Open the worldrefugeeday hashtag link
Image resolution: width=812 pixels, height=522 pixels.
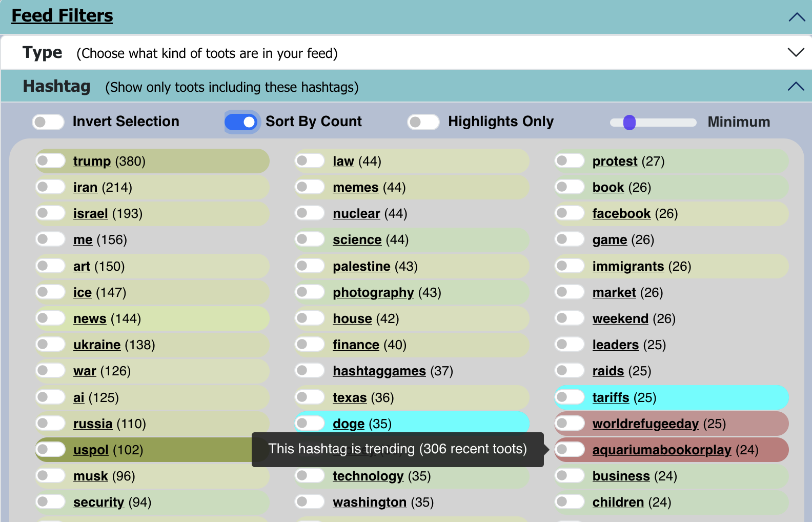[x=645, y=424]
